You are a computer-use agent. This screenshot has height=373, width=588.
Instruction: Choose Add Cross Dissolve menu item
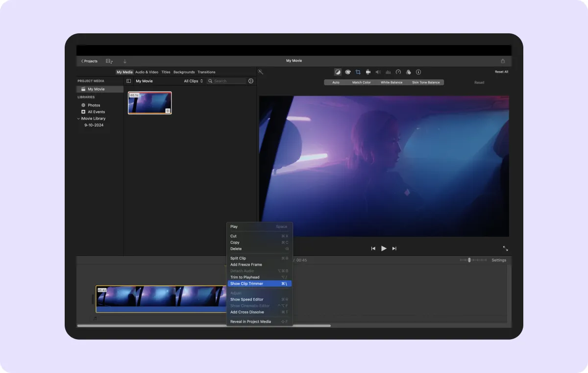(x=260, y=312)
